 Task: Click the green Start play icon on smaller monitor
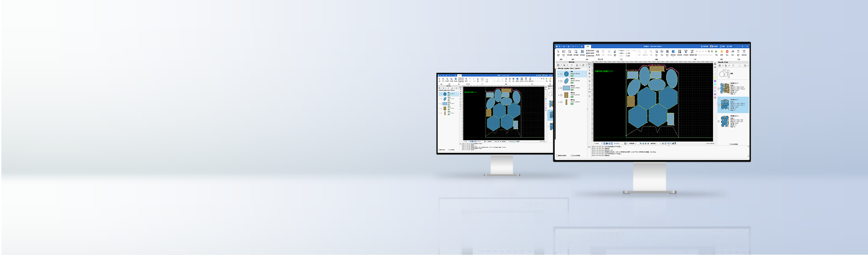coord(547,79)
